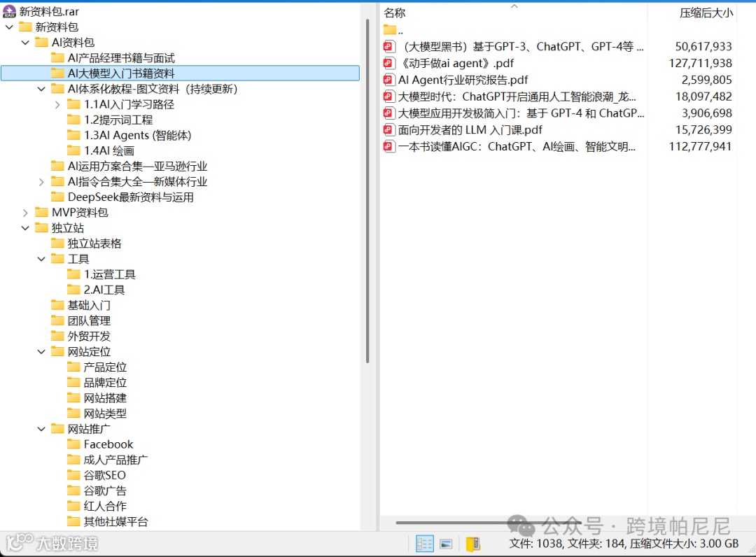
Task: Select the AI大模型入门书籍资料 folder
Action: 181,73
